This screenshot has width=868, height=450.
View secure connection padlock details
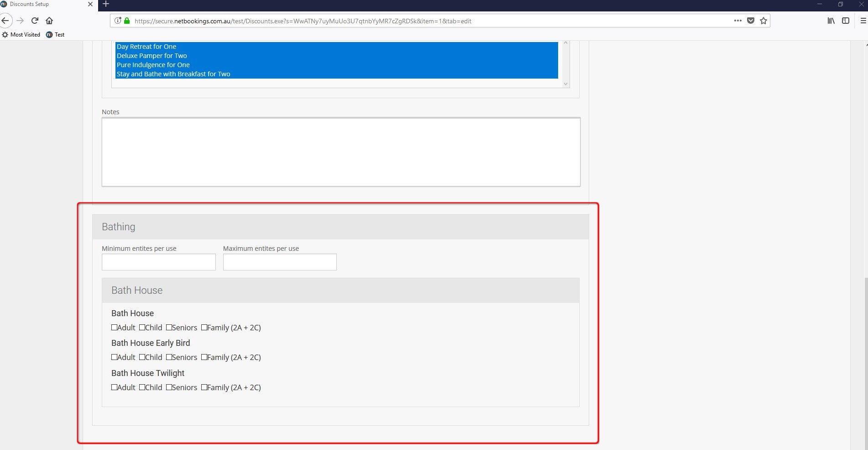pyautogui.click(x=127, y=21)
